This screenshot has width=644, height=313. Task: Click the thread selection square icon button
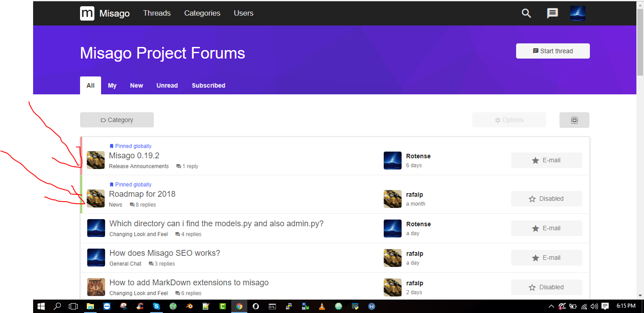[x=574, y=120]
